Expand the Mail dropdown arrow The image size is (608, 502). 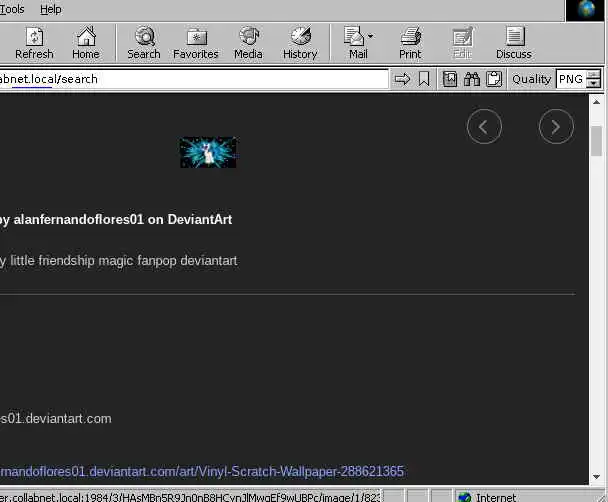click(x=370, y=36)
